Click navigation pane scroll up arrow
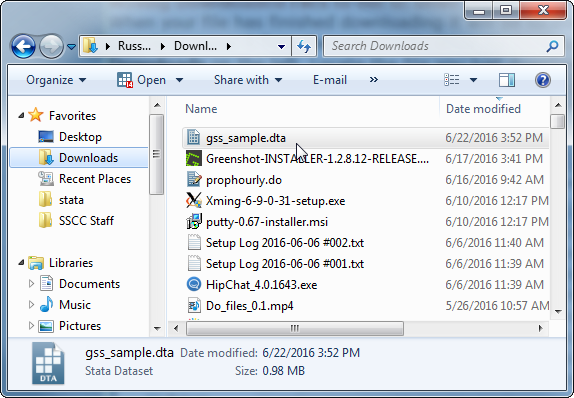This screenshot has height=398, width=574. (157, 105)
